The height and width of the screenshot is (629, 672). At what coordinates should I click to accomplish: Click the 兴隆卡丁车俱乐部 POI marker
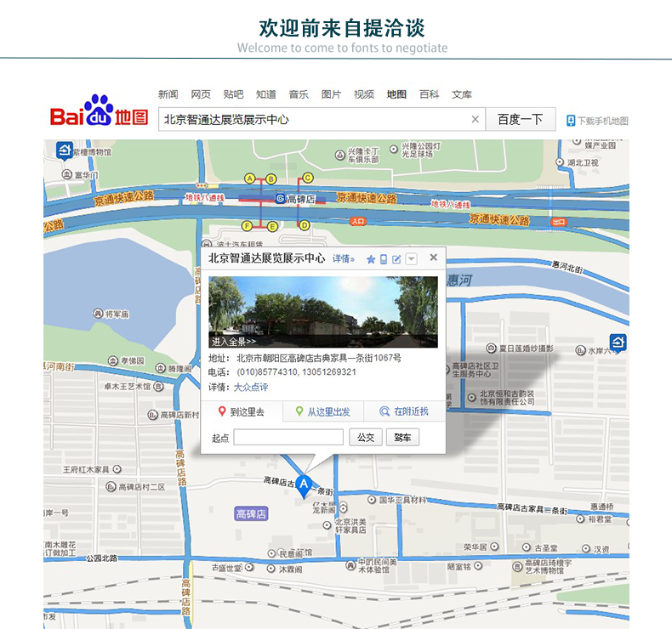pos(340,156)
